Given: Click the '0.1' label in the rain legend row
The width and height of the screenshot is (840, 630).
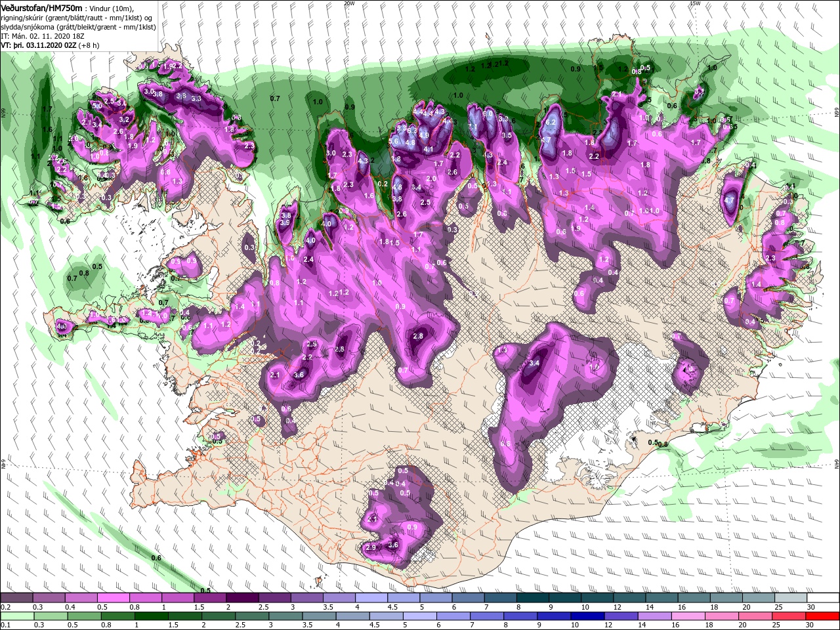Looking at the screenshot, I should pyautogui.click(x=5, y=625).
